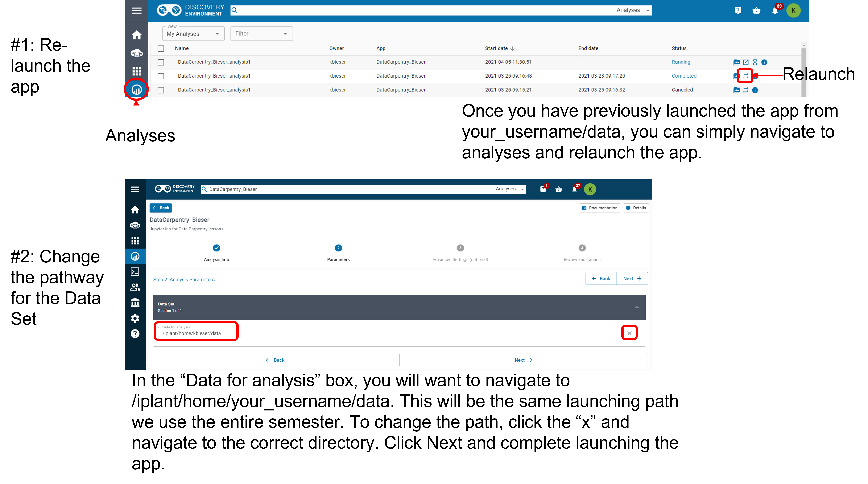The height and width of the screenshot is (484, 868).
Task: Click the Documentation button
Action: (x=599, y=208)
